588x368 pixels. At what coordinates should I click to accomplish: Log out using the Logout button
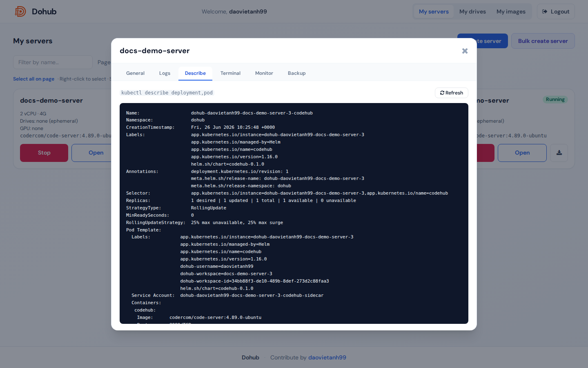556,11
